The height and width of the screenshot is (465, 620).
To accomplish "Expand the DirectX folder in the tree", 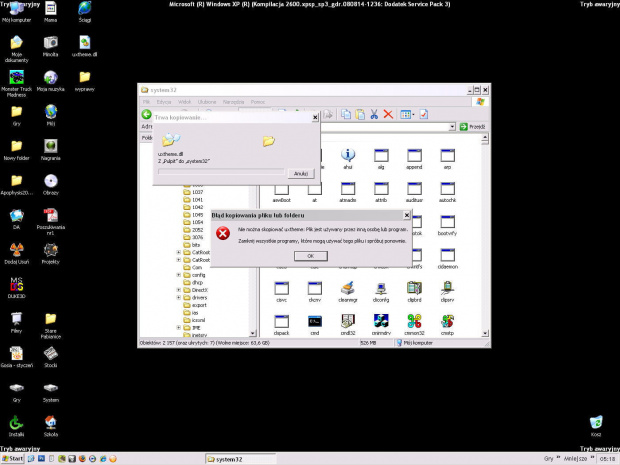I will tap(178, 290).
